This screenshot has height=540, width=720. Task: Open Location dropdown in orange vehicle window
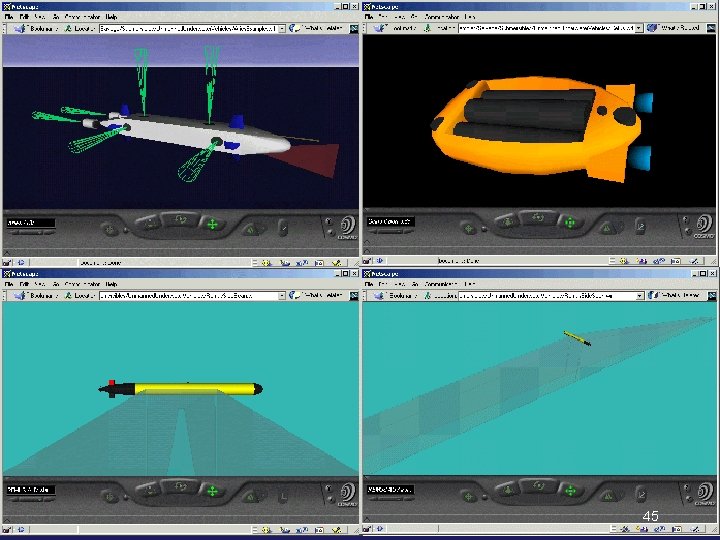(x=639, y=28)
